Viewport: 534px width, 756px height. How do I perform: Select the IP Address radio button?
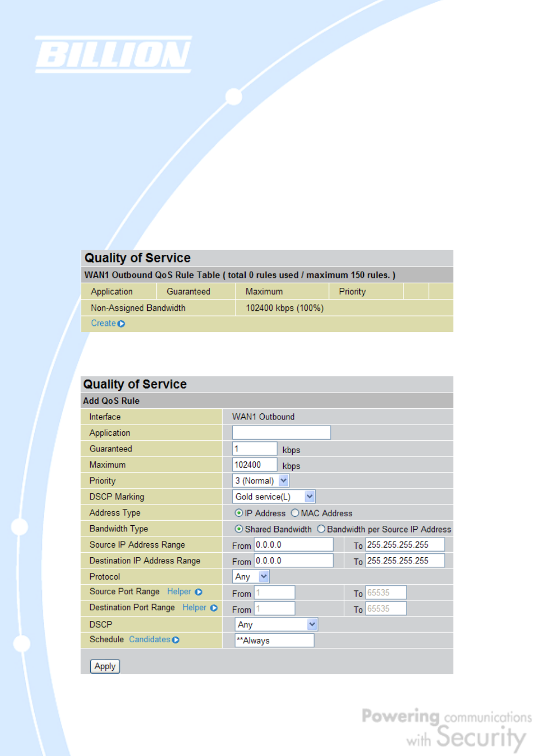coord(239,513)
